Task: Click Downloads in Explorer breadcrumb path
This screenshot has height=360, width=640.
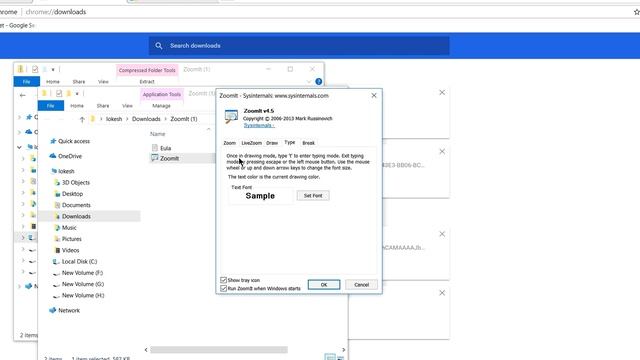Action: coord(146,119)
